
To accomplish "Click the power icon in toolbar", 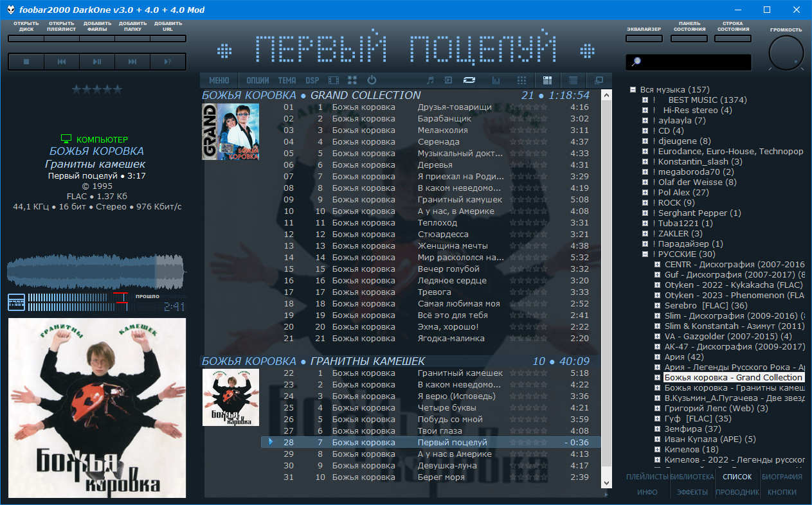I will pyautogui.click(x=372, y=80).
